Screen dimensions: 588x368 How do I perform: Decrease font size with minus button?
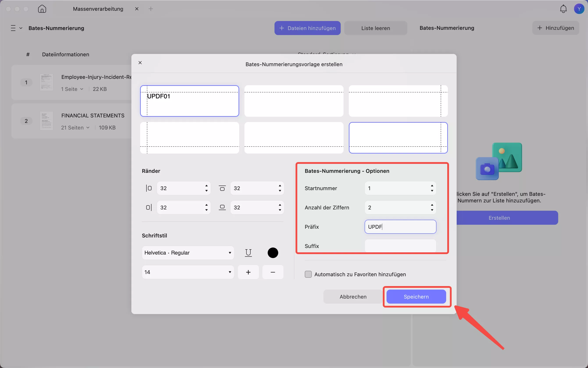click(x=273, y=272)
